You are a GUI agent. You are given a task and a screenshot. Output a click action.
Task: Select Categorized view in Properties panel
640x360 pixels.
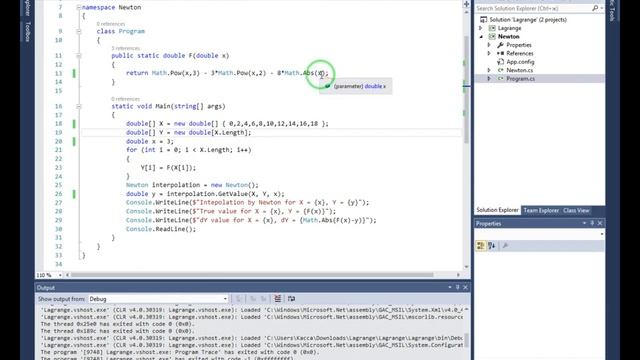(481, 246)
